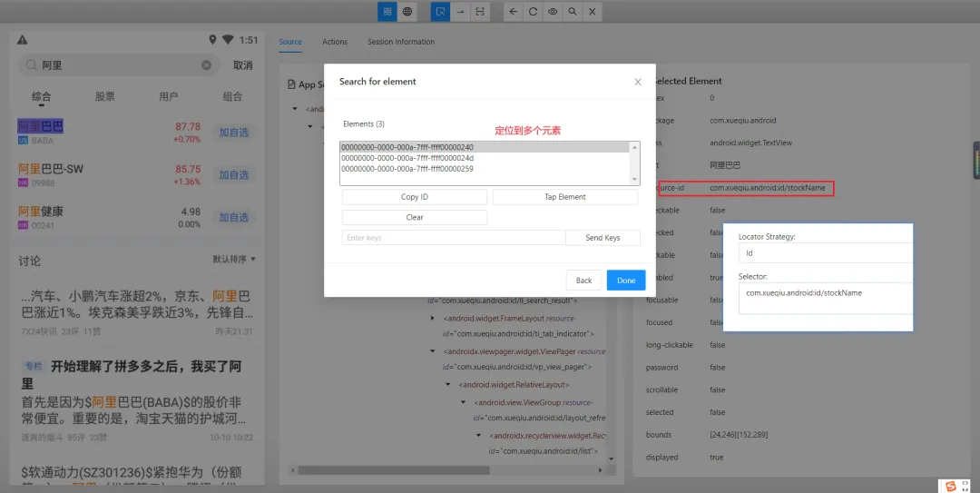
Task: Open the Session Information tab
Action: (x=401, y=42)
